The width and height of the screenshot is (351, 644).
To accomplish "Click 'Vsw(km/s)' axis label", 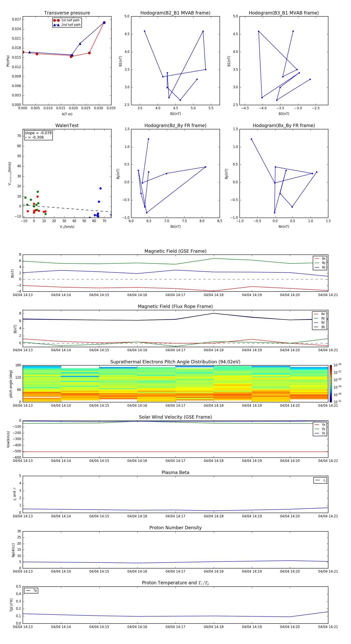I will click(x=8, y=439).
